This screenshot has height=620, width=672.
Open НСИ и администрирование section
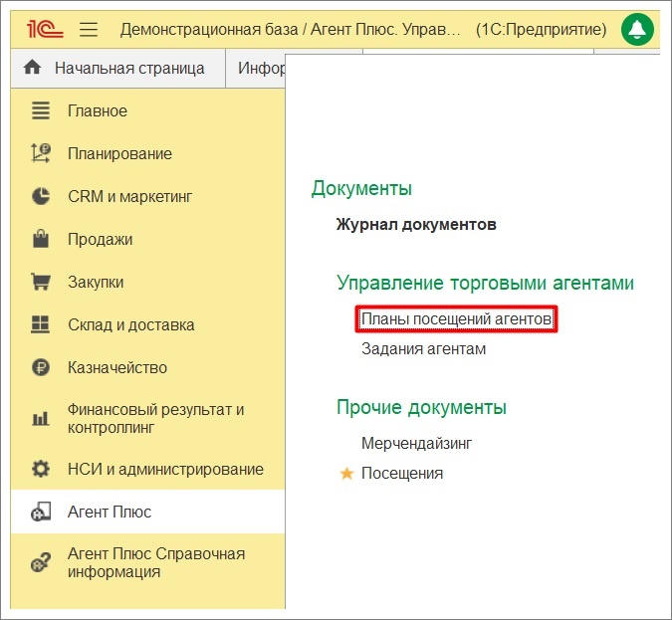[147, 469]
